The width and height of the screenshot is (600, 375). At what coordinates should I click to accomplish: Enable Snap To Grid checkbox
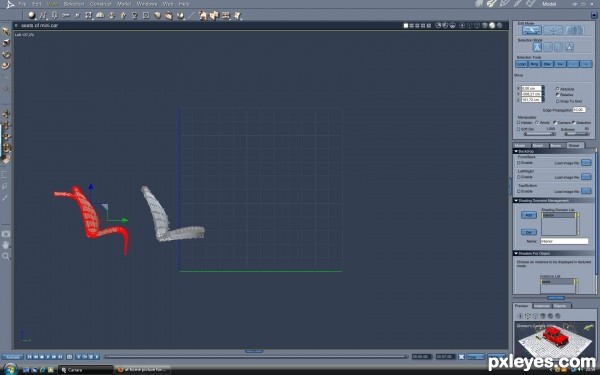(558, 101)
